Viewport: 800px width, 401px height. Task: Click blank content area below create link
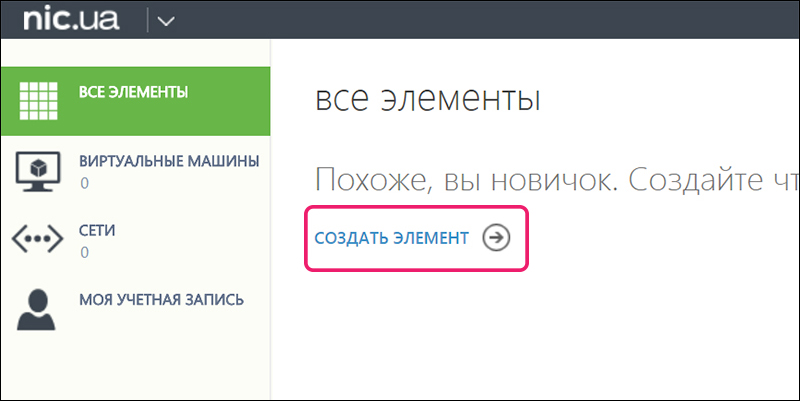(x=530, y=340)
